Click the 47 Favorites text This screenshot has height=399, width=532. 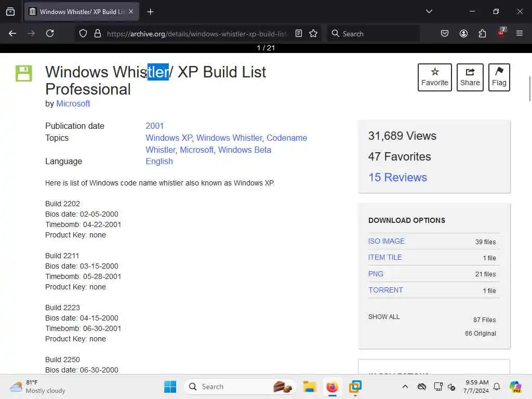coord(400,156)
